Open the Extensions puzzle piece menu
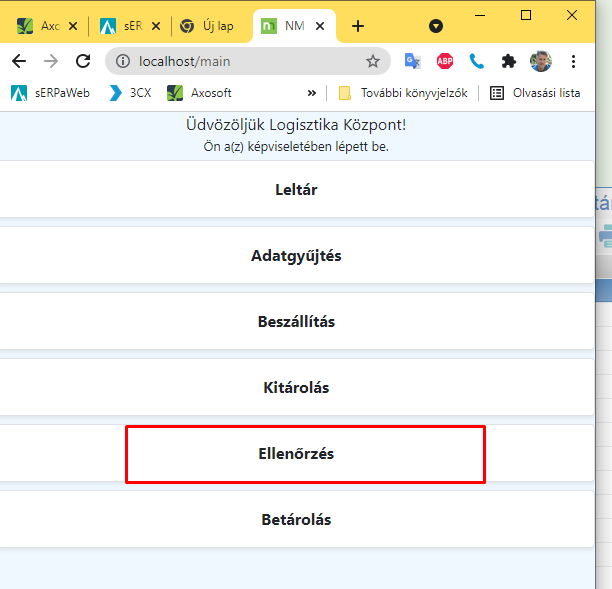The width and height of the screenshot is (612, 589). [509, 61]
